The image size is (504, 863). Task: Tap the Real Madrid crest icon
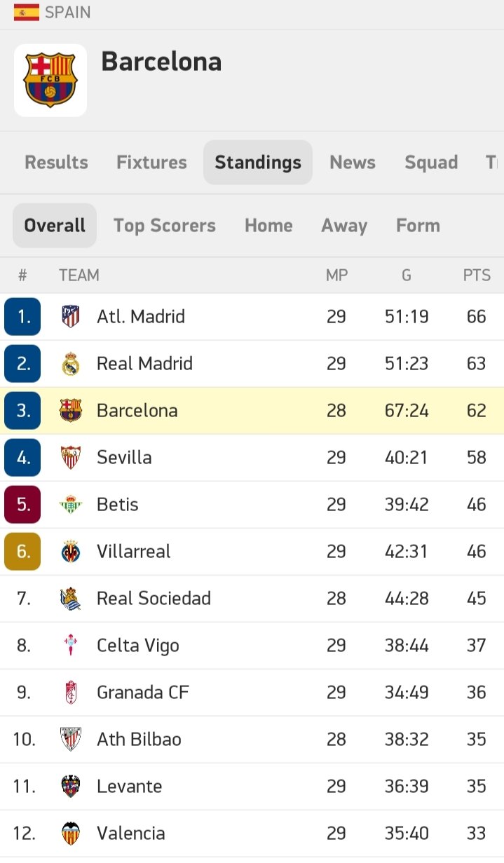[70, 364]
